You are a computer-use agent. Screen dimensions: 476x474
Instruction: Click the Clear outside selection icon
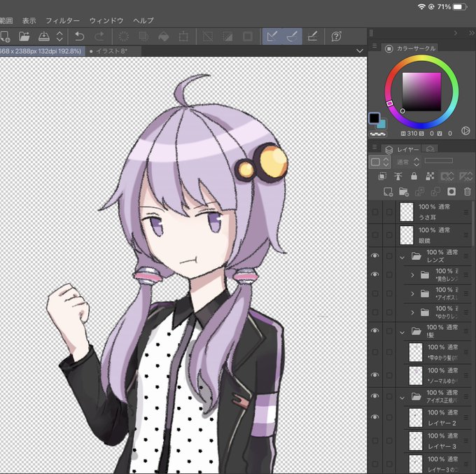coord(143,36)
